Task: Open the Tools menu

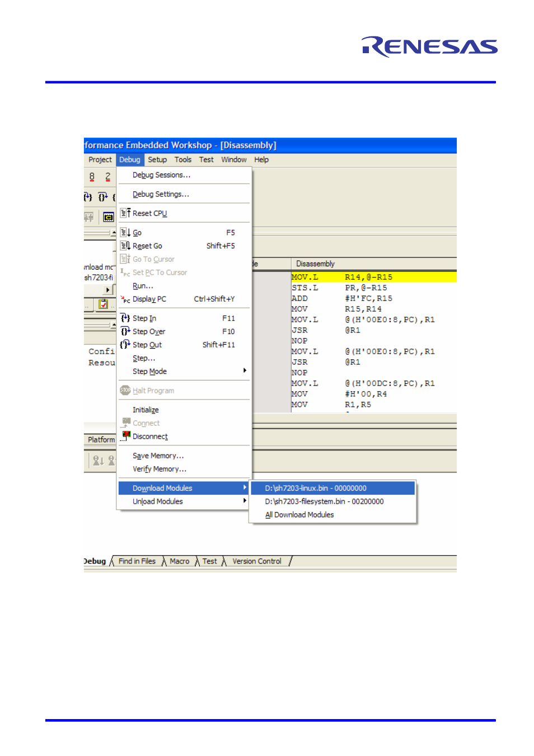Action: tap(183, 159)
